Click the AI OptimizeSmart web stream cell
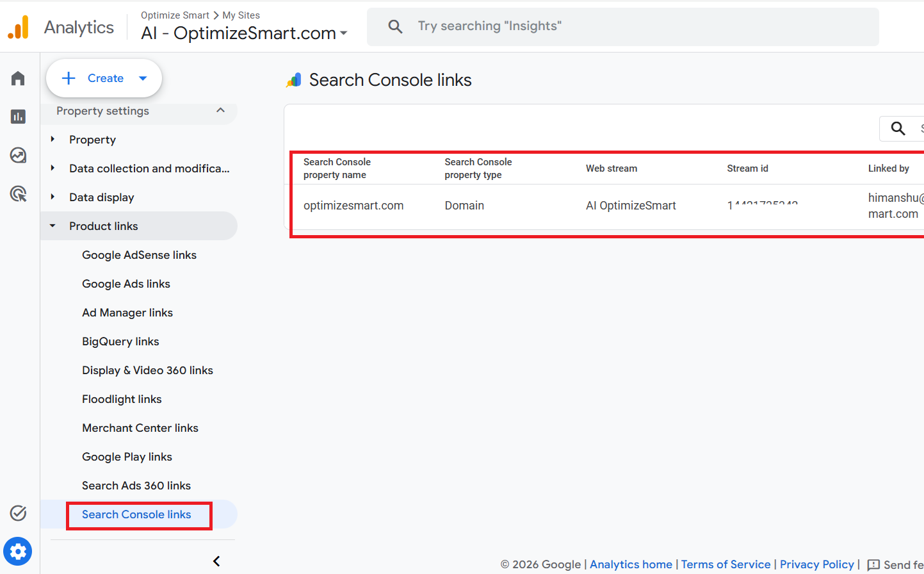Screen dimensions: 924x574 (x=631, y=206)
